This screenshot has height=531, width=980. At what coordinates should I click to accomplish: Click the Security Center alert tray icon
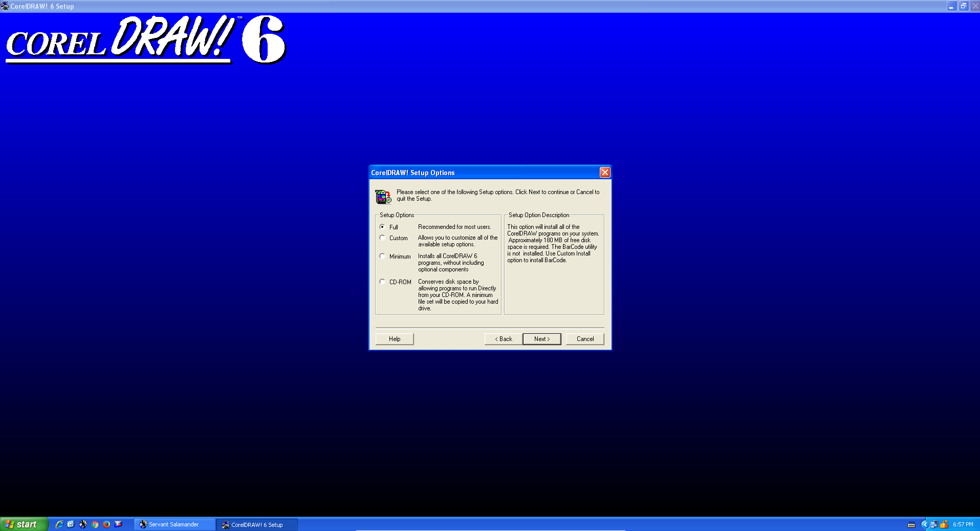tap(944, 524)
